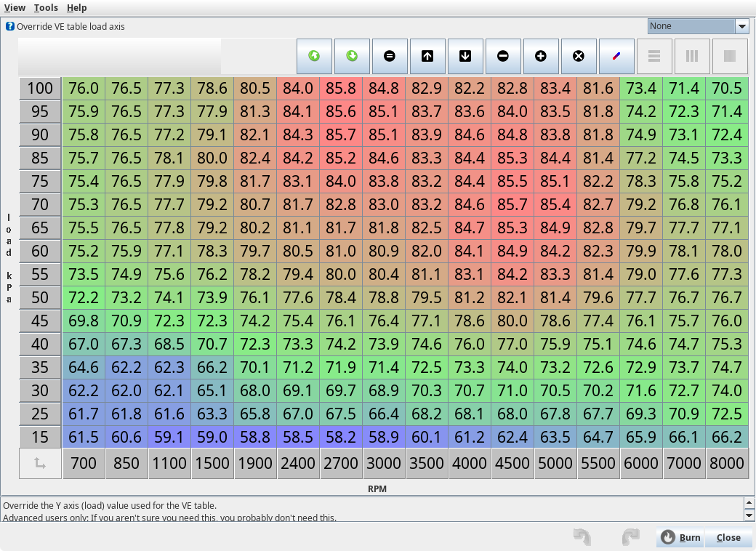Click the multiply (X) toolbar button

[579, 56]
